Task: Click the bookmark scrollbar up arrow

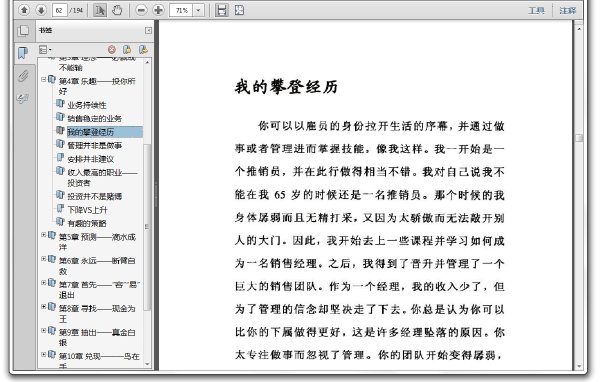Action: point(148,62)
